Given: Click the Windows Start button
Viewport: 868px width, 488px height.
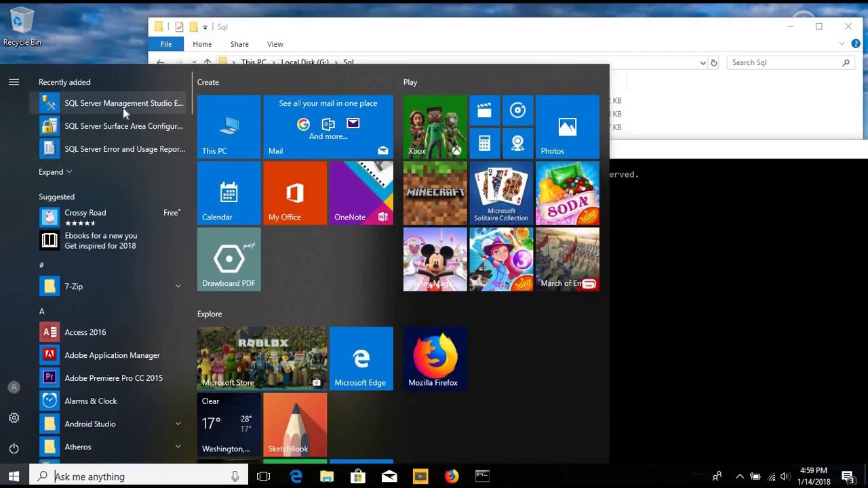Looking at the screenshot, I should 14,476.
